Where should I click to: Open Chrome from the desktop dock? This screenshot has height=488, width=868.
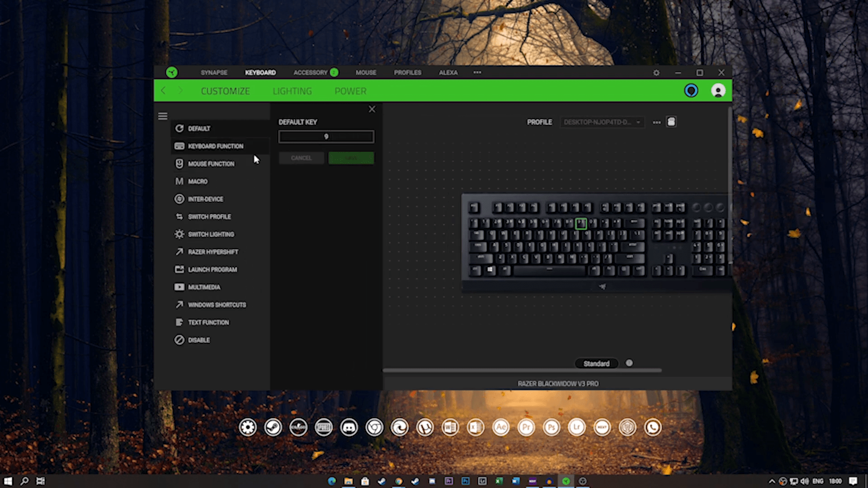374,427
